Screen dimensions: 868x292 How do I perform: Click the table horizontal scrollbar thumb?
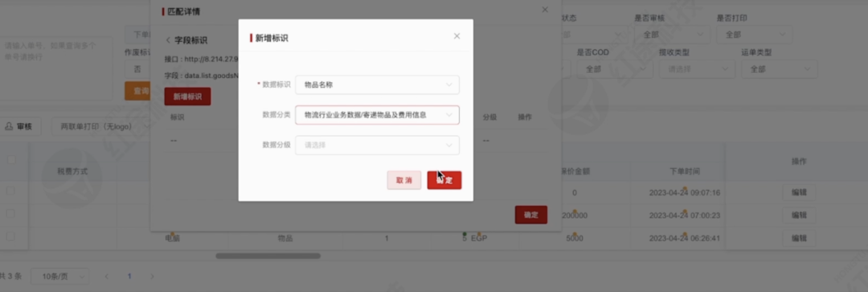pos(268,256)
